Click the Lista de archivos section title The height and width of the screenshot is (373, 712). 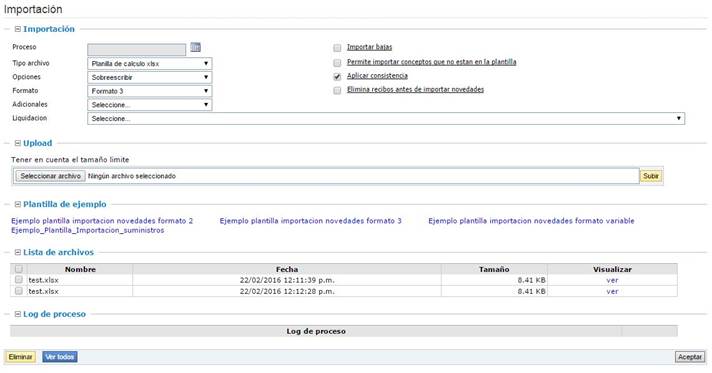(x=58, y=252)
